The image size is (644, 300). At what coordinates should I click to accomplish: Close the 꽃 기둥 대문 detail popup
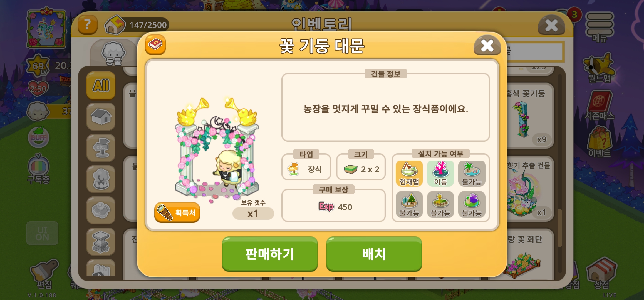487,46
